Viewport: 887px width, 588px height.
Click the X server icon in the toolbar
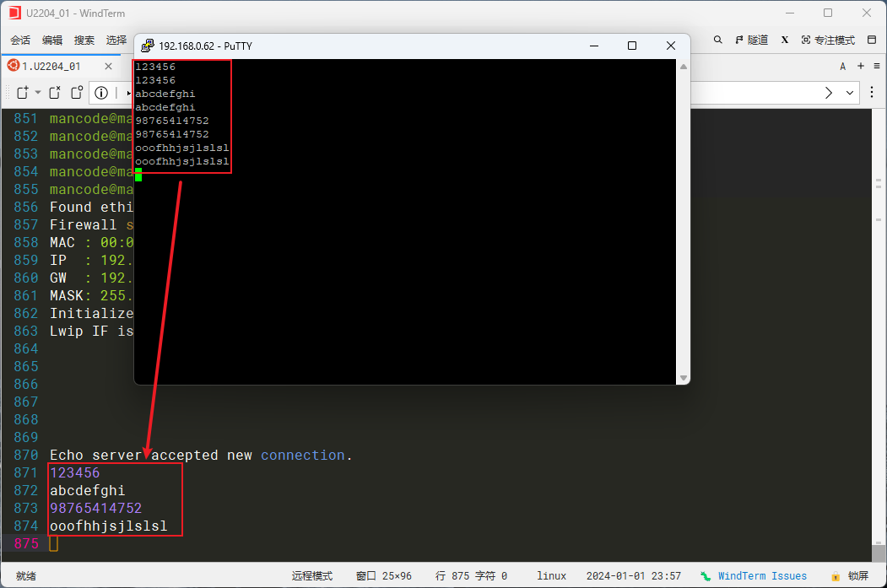785,40
